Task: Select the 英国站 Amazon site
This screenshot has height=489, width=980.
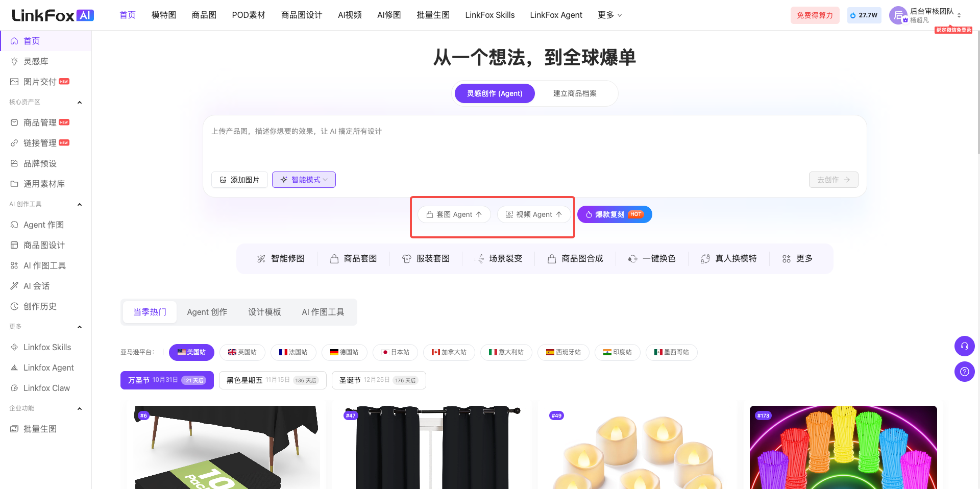Action: tap(242, 352)
